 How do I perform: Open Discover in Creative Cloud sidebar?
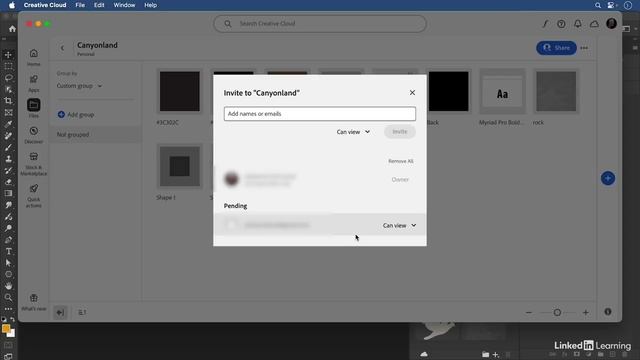(x=33, y=135)
